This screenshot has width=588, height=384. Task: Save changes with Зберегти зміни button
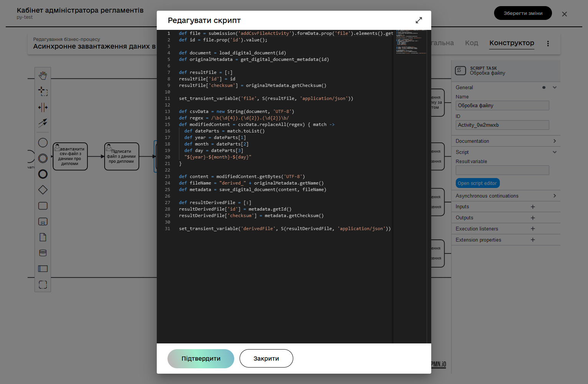point(523,13)
